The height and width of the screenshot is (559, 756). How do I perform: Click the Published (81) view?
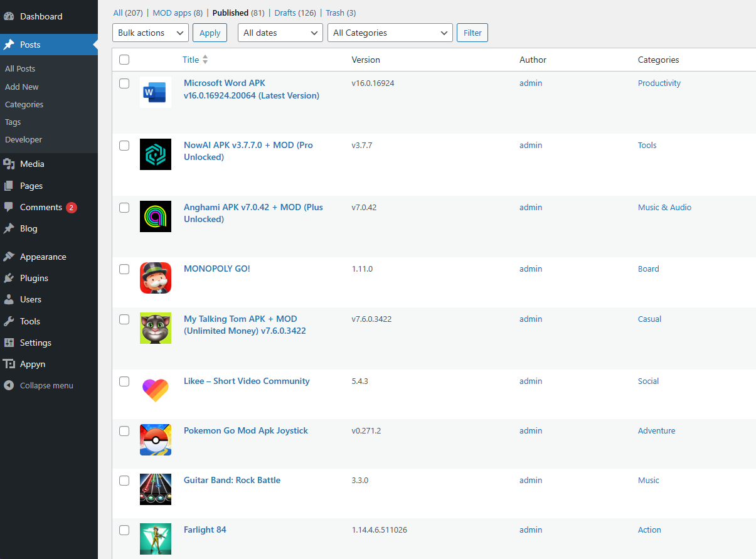239,13
